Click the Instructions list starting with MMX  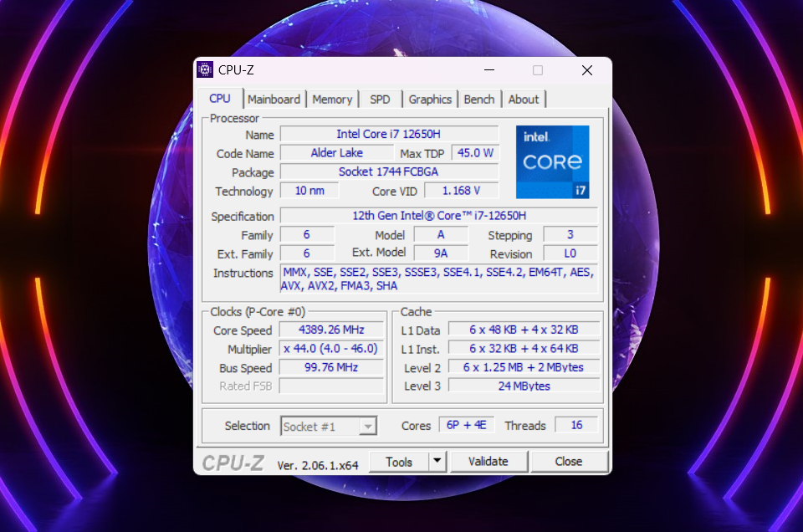(439, 279)
